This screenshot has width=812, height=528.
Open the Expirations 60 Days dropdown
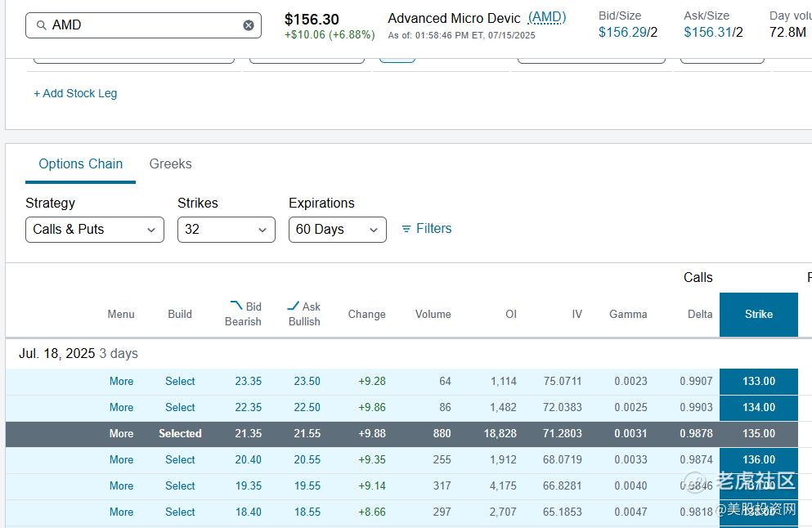pos(338,230)
